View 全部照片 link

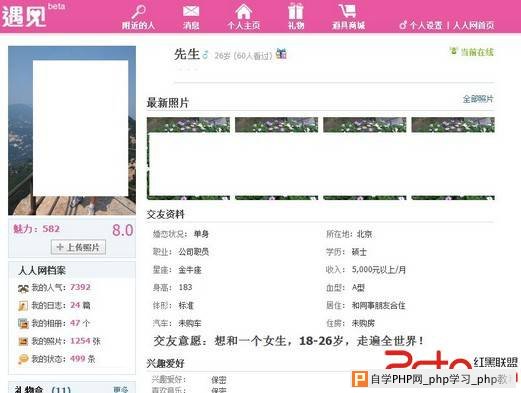tap(478, 99)
